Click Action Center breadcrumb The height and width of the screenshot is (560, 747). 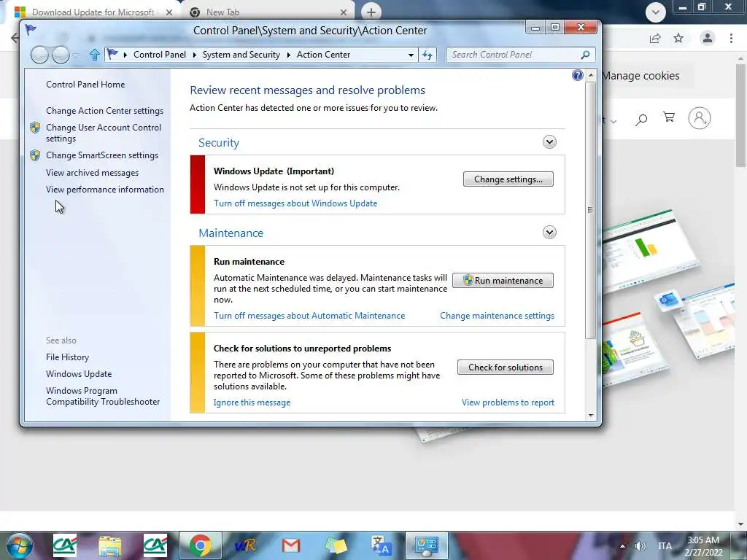pos(323,55)
